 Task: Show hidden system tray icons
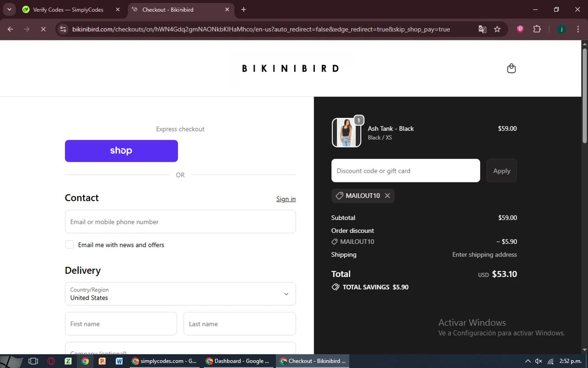528,361
